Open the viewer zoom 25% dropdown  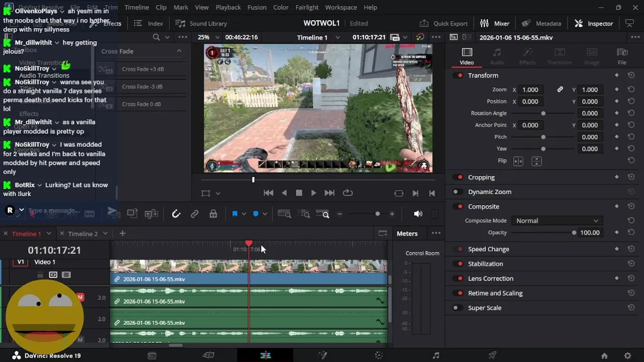(x=209, y=37)
